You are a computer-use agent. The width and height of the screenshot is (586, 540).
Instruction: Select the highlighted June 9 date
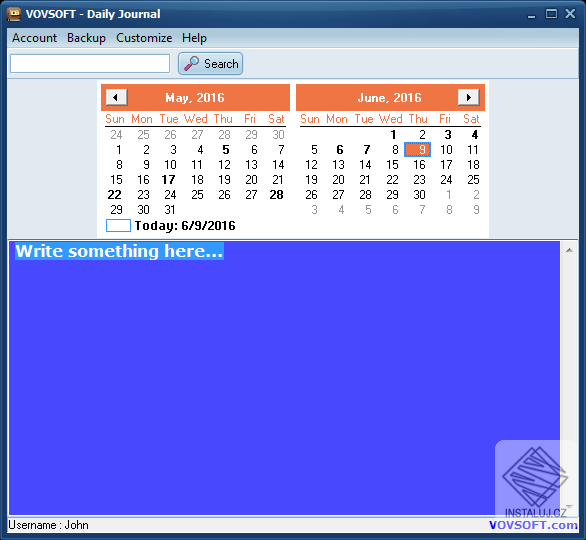(x=417, y=149)
